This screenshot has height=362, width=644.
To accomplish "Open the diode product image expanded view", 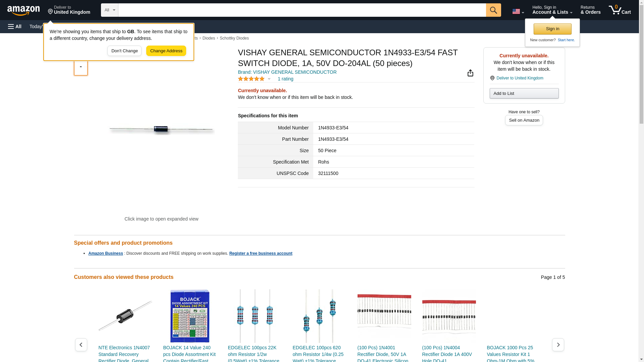I will (161, 130).
